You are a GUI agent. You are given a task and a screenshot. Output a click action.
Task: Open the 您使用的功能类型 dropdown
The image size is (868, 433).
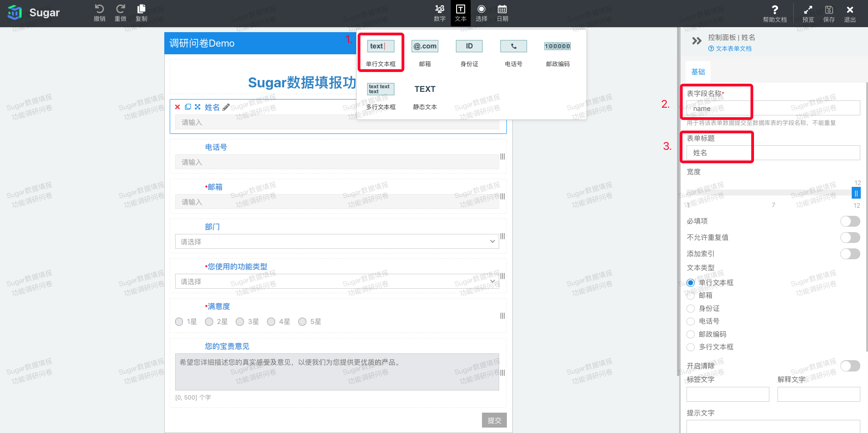coord(337,281)
